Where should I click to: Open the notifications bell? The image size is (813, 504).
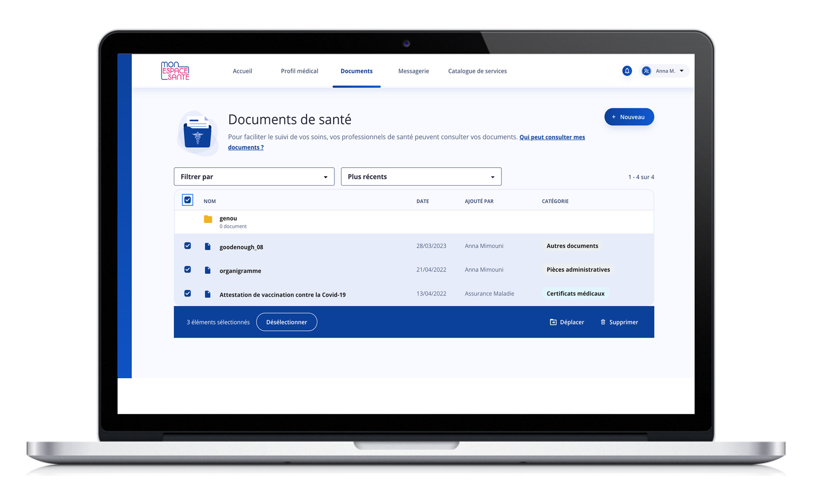tap(627, 71)
